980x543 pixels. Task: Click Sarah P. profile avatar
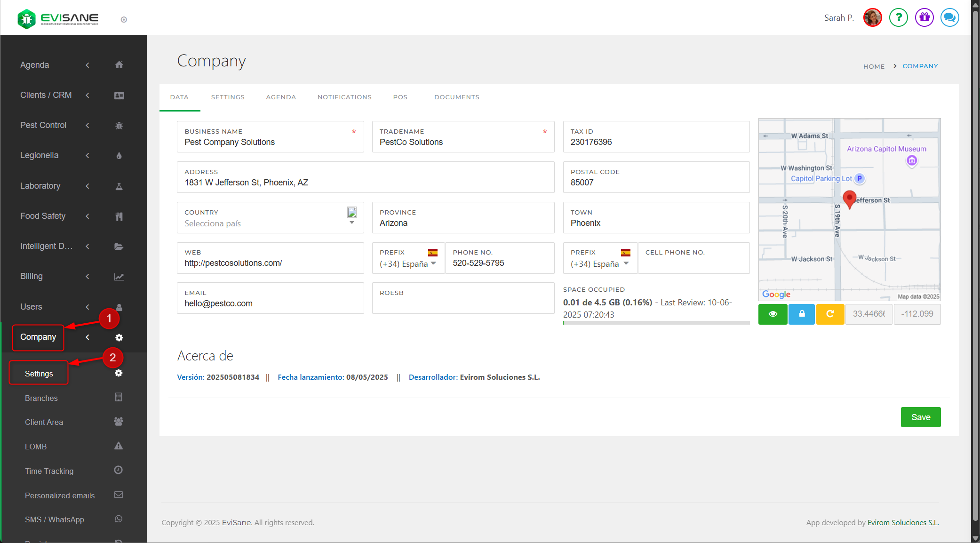(x=873, y=17)
